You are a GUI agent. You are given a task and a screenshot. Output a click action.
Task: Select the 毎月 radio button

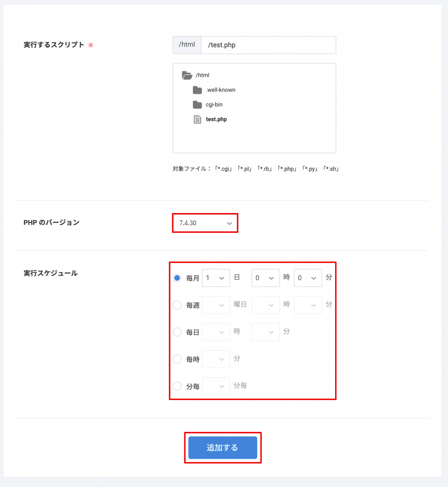(177, 278)
